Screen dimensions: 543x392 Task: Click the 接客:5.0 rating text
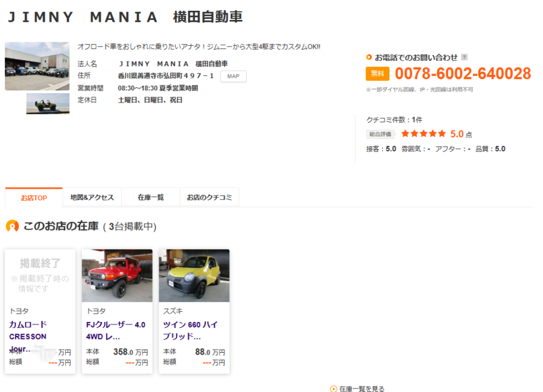[381, 149]
